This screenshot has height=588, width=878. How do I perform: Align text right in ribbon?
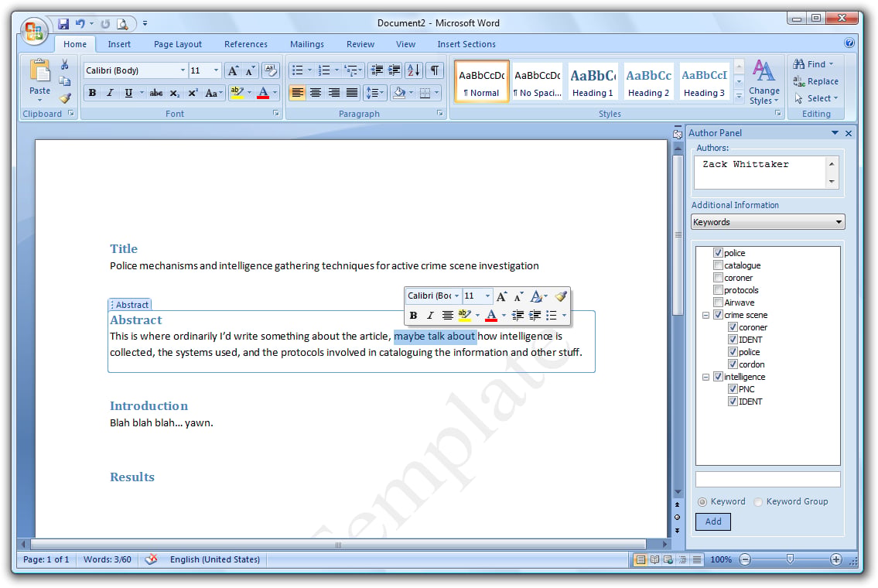[x=333, y=93]
